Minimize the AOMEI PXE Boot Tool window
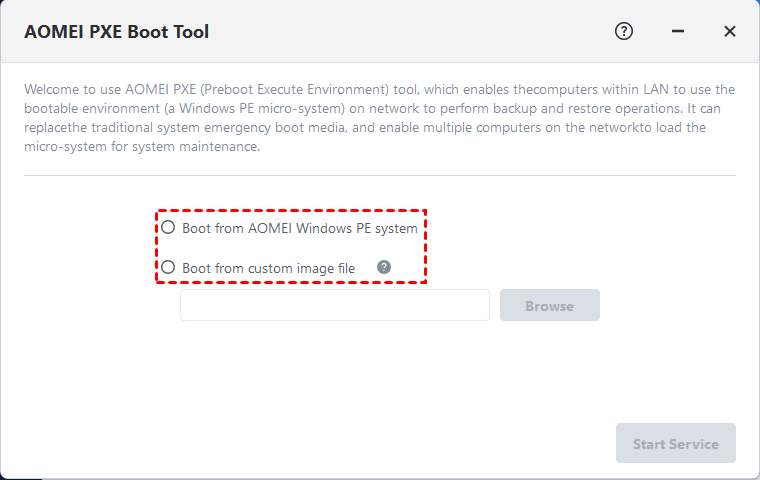The image size is (760, 480). [x=678, y=31]
